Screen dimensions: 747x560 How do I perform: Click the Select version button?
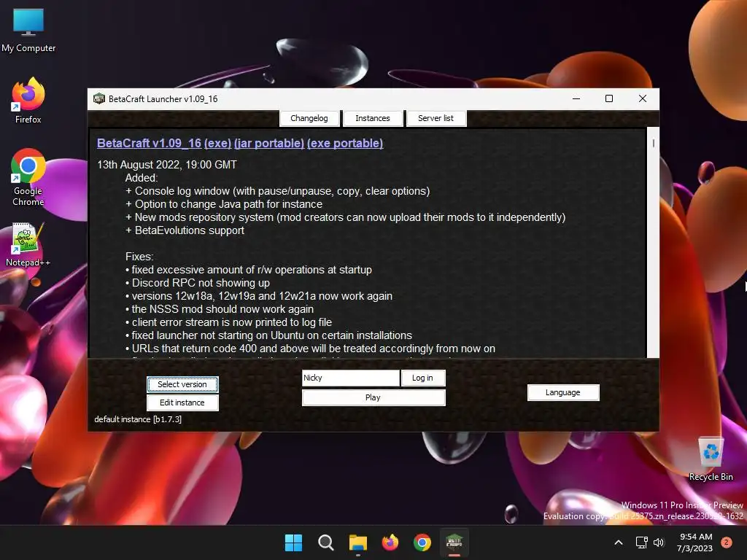pos(182,384)
